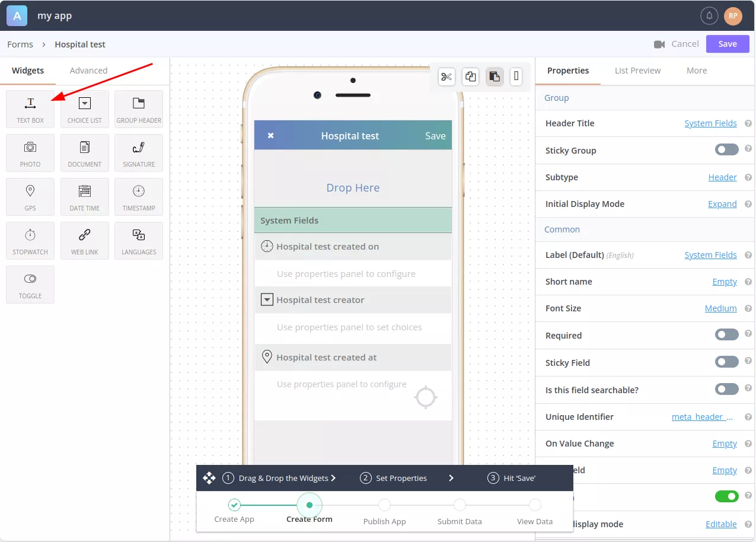Switch to the Advanced tab

click(x=88, y=71)
